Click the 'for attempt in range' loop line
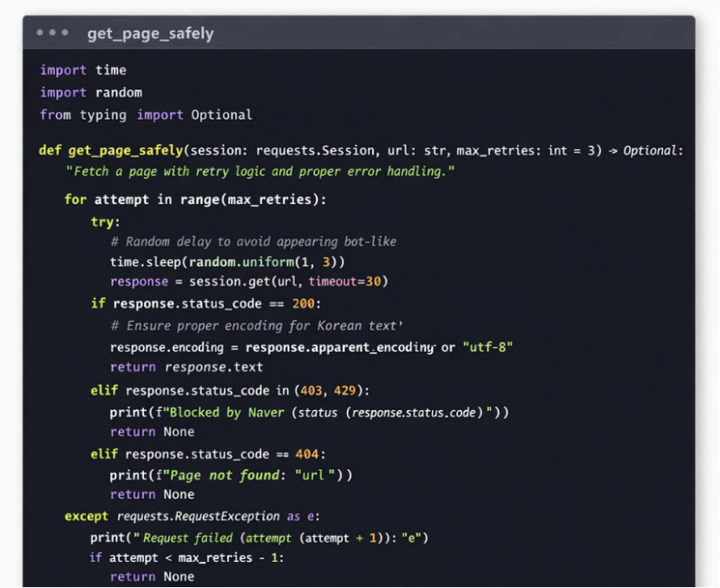The width and height of the screenshot is (720, 588). click(x=195, y=199)
